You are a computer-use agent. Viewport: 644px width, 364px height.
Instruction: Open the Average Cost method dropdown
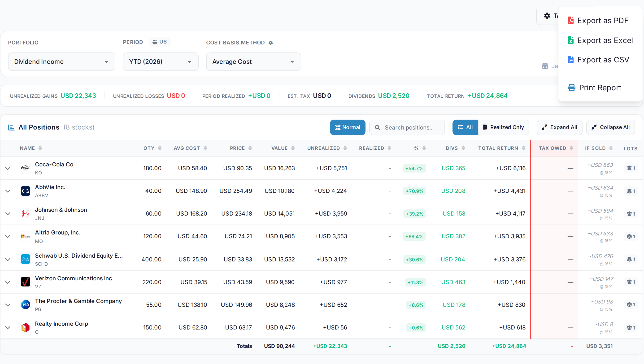pyautogui.click(x=253, y=62)
